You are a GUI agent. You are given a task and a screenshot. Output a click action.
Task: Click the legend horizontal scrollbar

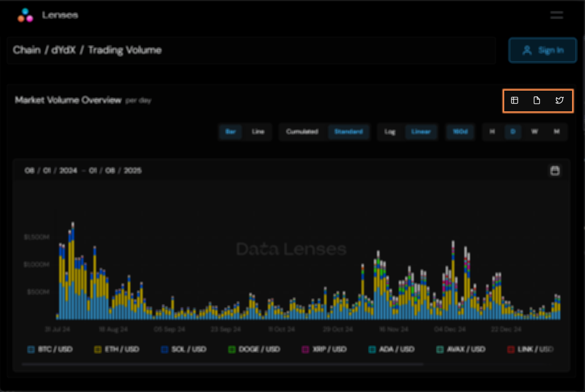coord(223,364)
